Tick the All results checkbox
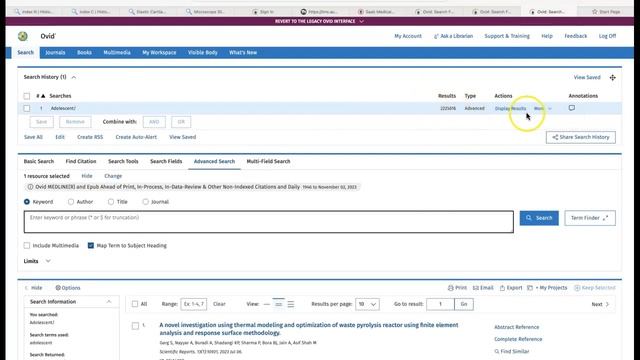 [x=135, y=304]
